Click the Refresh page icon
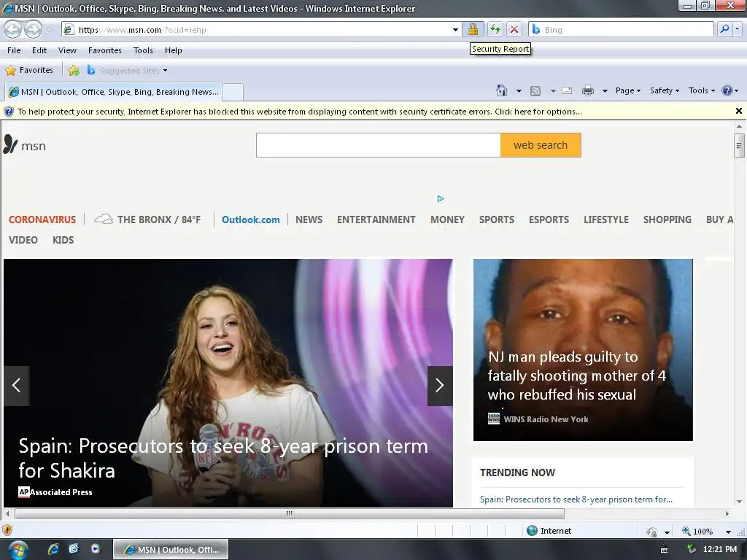Screen dimensions: 747x560 tap(495, 29)
